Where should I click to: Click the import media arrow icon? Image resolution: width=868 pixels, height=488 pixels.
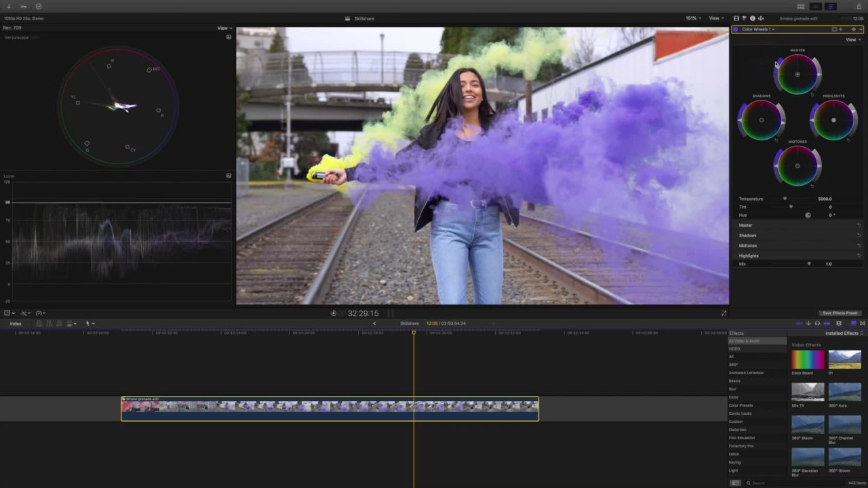point(9,7)
